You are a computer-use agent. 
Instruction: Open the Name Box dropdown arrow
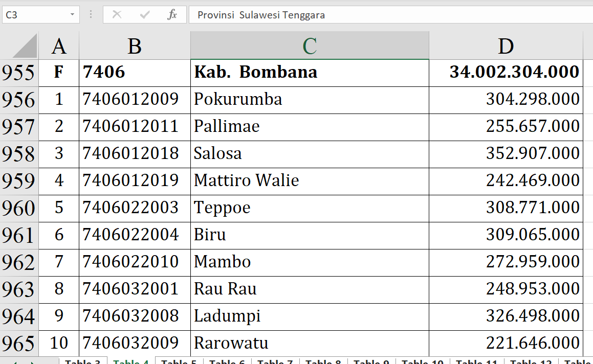tap(72, 15)
